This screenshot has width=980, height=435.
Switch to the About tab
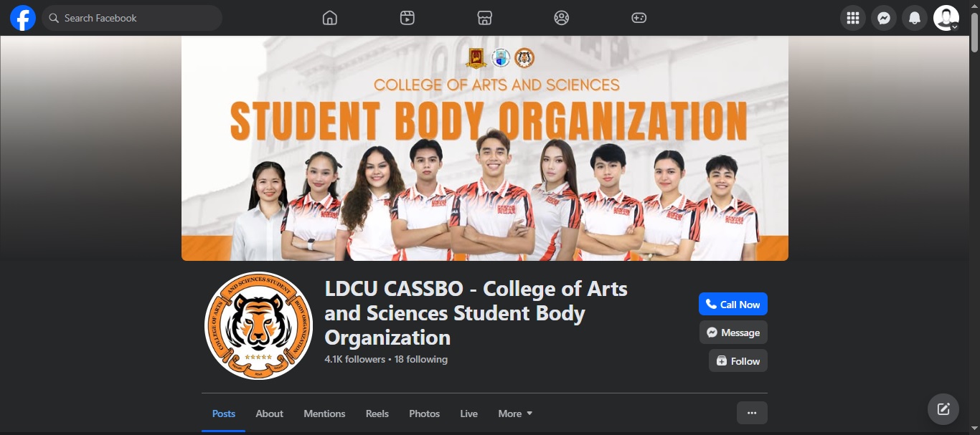click(x=270, y=414)
